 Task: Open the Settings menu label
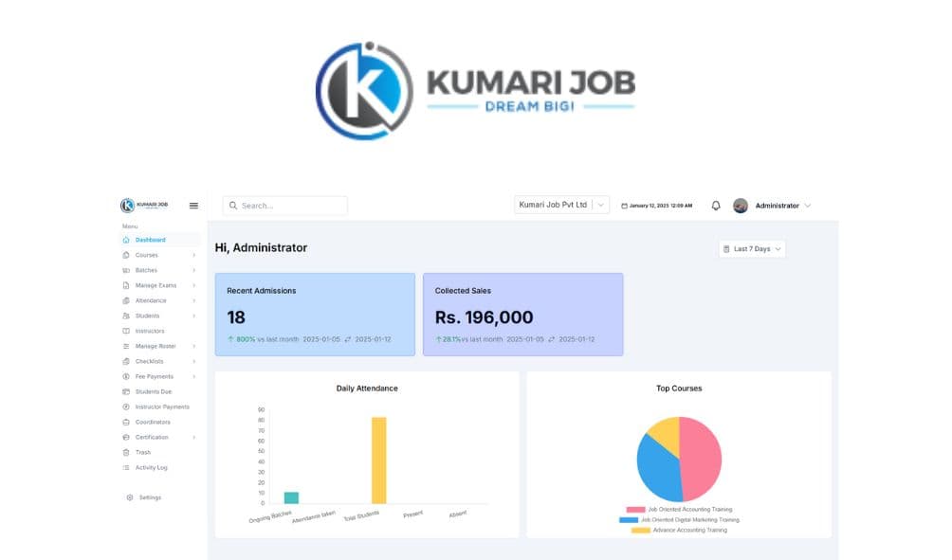click(x=150, y=497)
